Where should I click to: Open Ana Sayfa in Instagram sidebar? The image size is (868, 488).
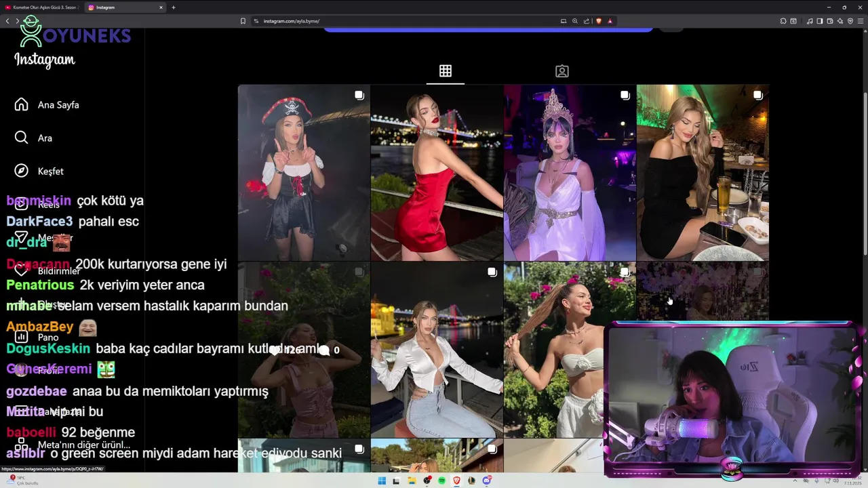47,105
